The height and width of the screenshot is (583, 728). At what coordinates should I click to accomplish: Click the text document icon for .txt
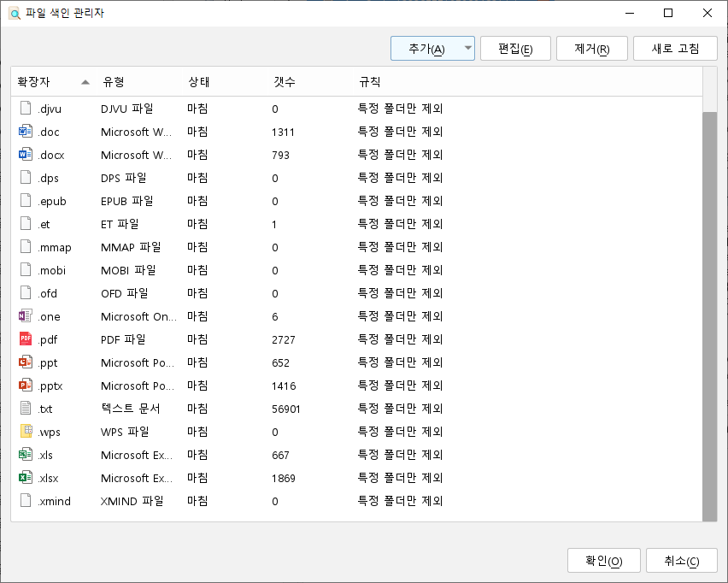[x=26, y=409]
